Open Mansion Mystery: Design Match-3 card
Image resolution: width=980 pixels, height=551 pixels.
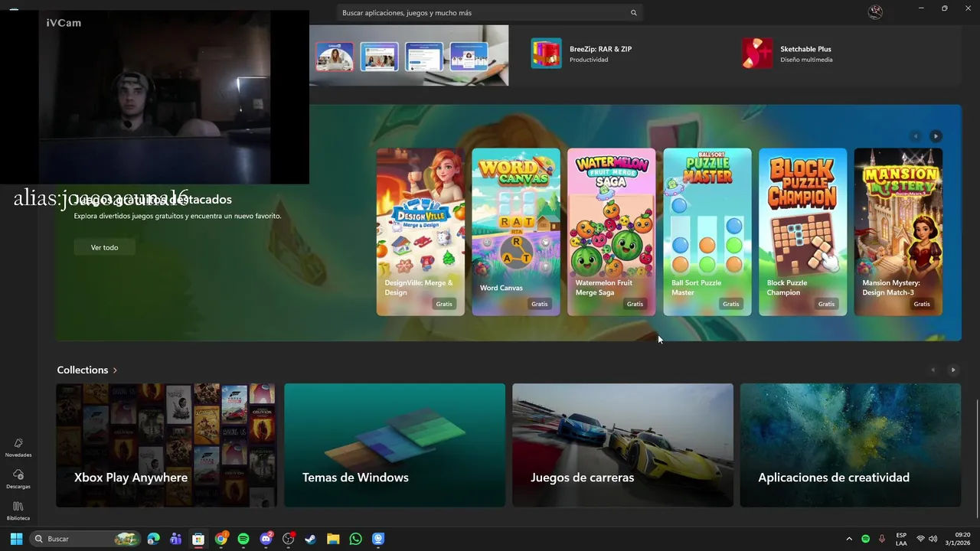[x=899, y=232]
